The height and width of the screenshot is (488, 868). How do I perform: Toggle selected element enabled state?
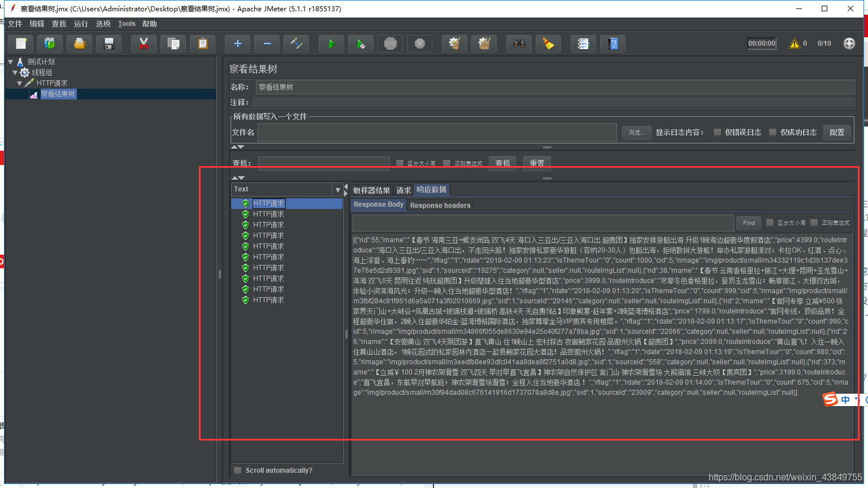pos(297,43)
